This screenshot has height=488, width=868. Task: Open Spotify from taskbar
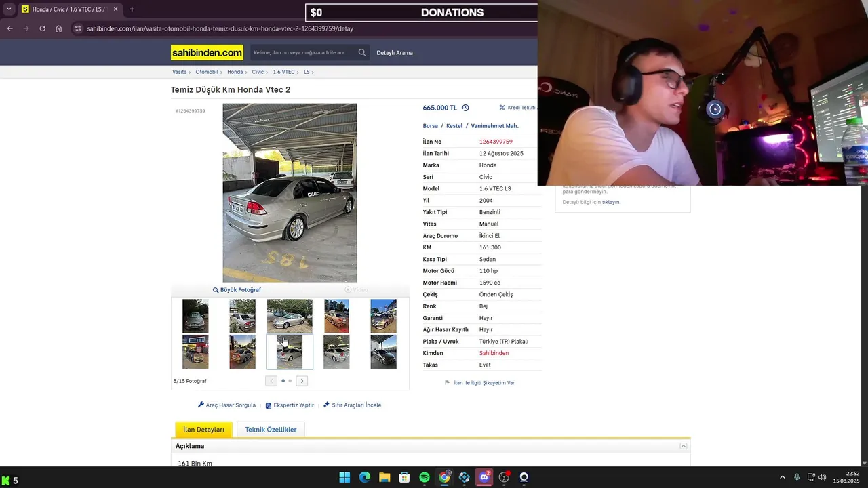click(x=425, y=477)
